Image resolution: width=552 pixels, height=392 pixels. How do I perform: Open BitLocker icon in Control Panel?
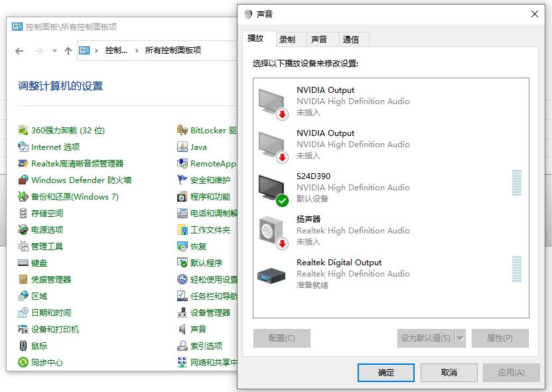coord(182,130)
